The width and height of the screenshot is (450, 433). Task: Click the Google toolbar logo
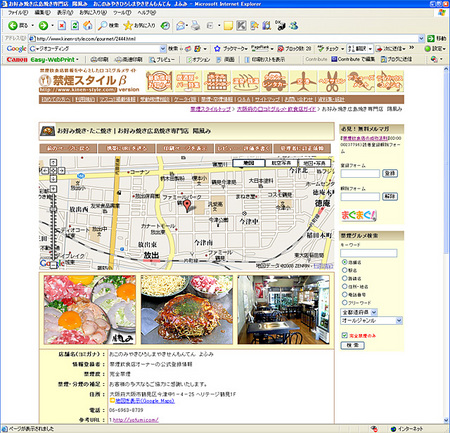coord(16,49)
